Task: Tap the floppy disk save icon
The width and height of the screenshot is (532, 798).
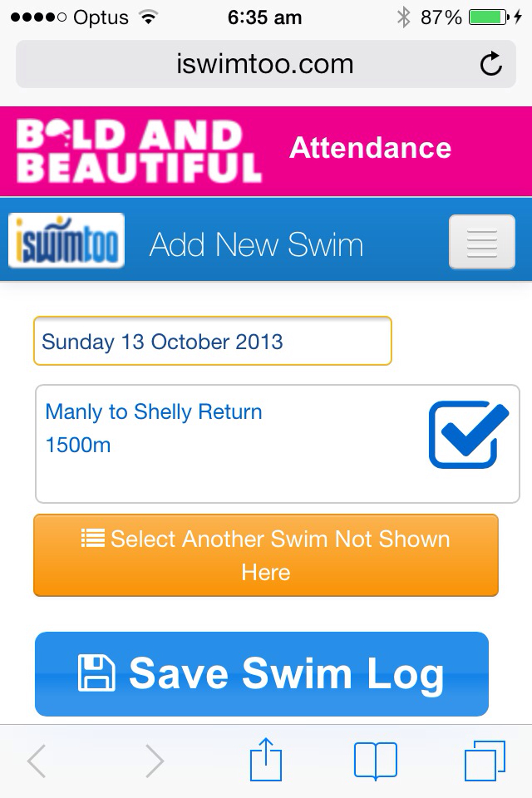Action: tap(96, 672)
